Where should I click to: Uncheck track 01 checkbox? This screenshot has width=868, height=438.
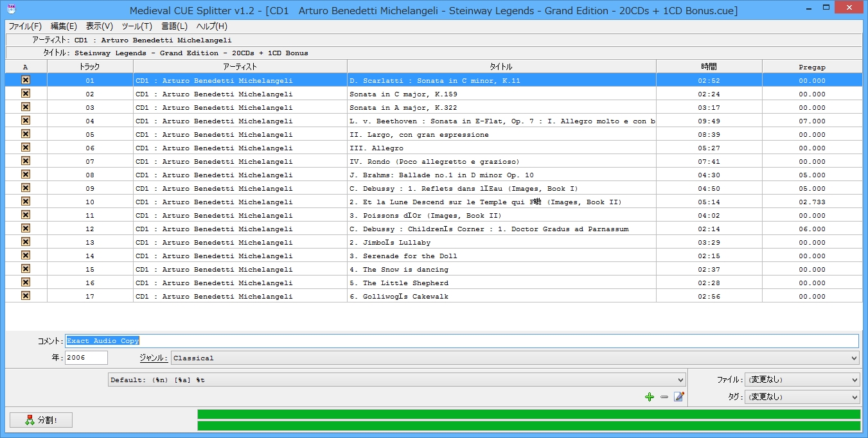pyautogui.click(x=26, y=80)
